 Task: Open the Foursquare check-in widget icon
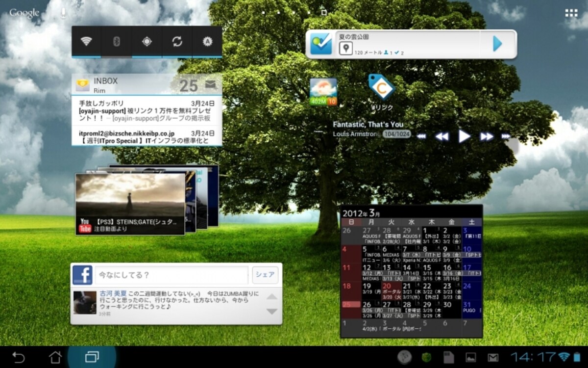(321, 44)
